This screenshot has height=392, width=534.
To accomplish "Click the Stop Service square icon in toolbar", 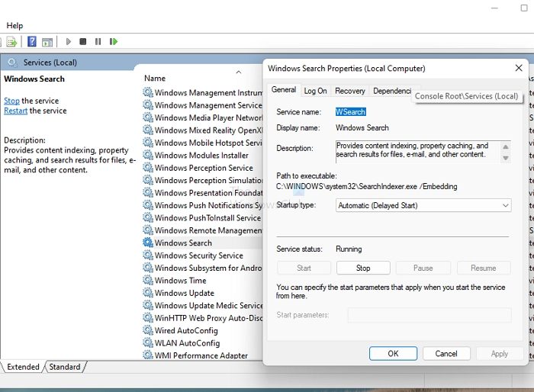I will pos(82,41).
